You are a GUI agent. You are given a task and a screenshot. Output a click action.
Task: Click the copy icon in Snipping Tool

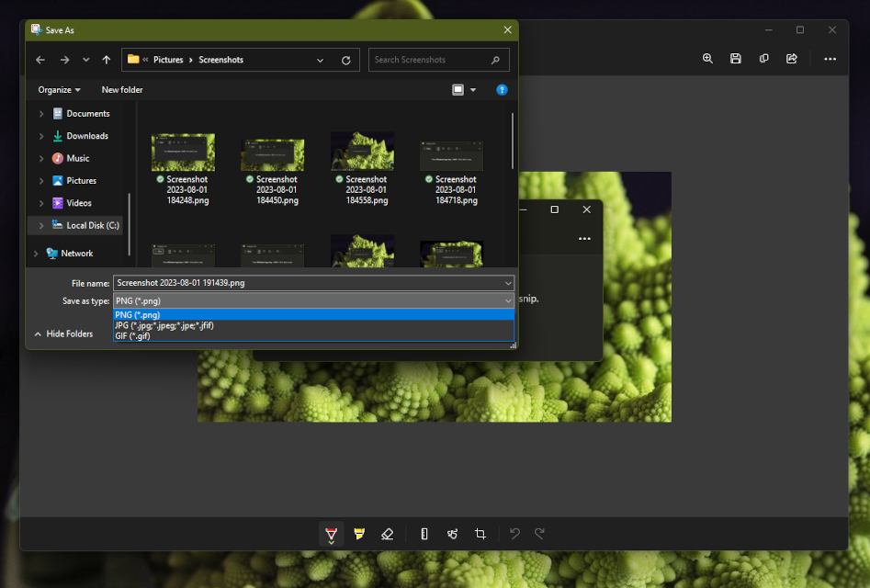click(764, 58)
